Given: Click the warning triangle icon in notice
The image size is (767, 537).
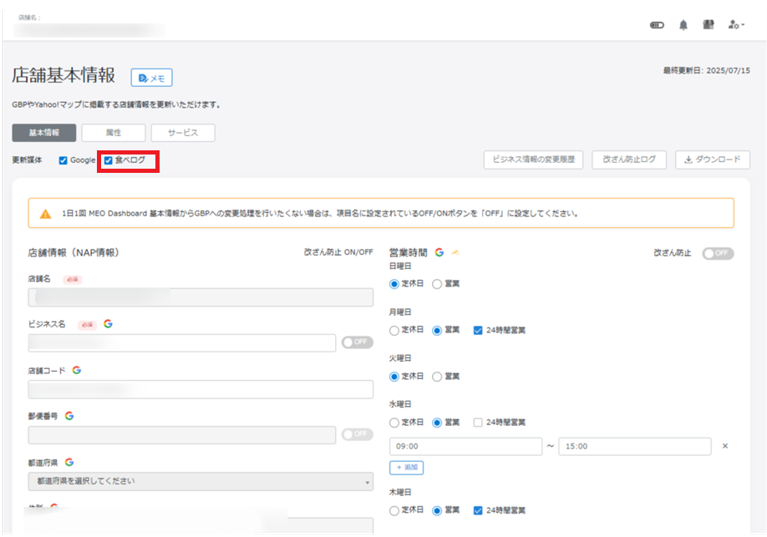Looking at the screenshot, I should click(45, 213).
